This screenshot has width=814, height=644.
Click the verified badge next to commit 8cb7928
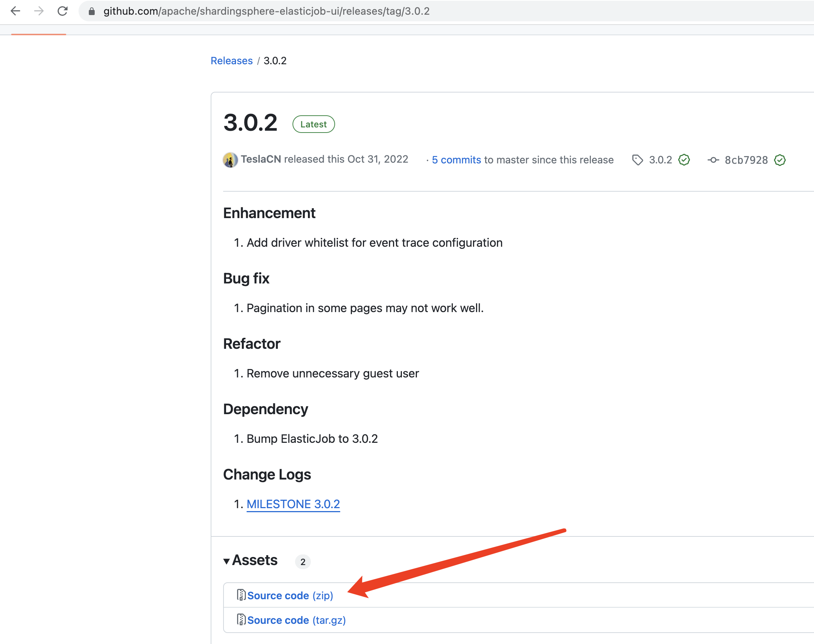pyautogui.click(x=780, y=160)
